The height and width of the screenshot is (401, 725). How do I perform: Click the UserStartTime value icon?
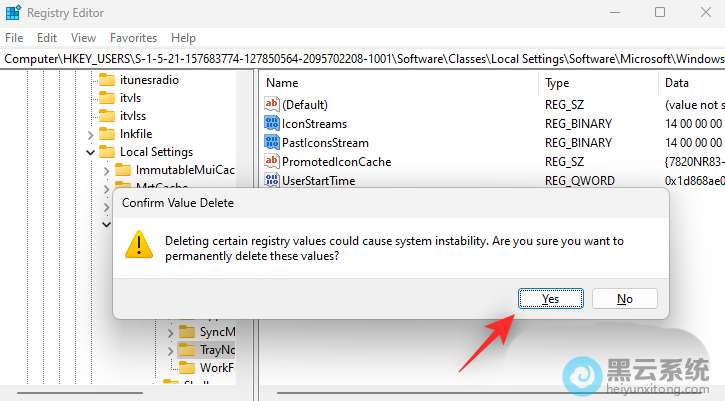pos(271,180)
